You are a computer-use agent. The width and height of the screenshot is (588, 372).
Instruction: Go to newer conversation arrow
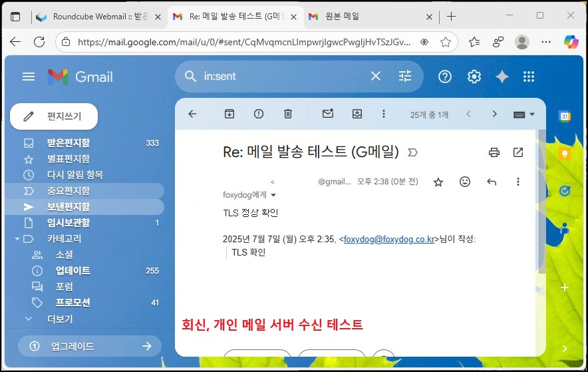[x=468, y=114]
